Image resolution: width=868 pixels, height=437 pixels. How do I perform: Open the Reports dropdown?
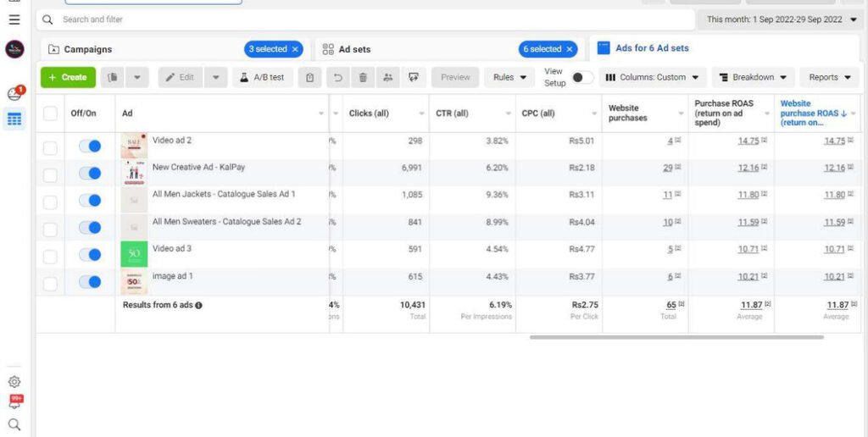829,77
